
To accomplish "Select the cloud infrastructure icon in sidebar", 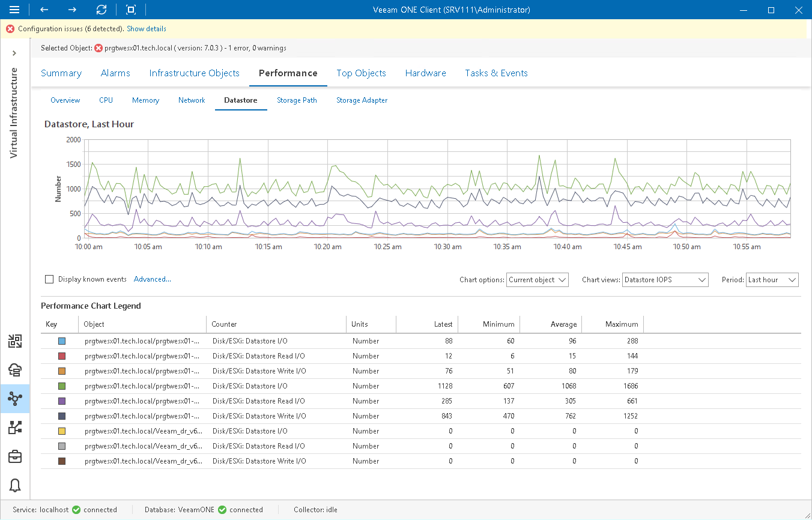I will [x=14, y=370].
